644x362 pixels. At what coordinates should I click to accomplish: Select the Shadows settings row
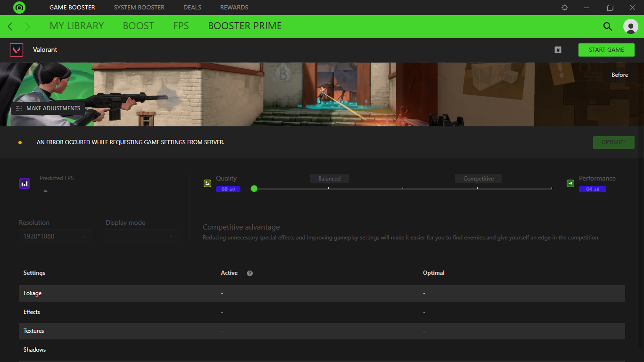click(322, 350)
